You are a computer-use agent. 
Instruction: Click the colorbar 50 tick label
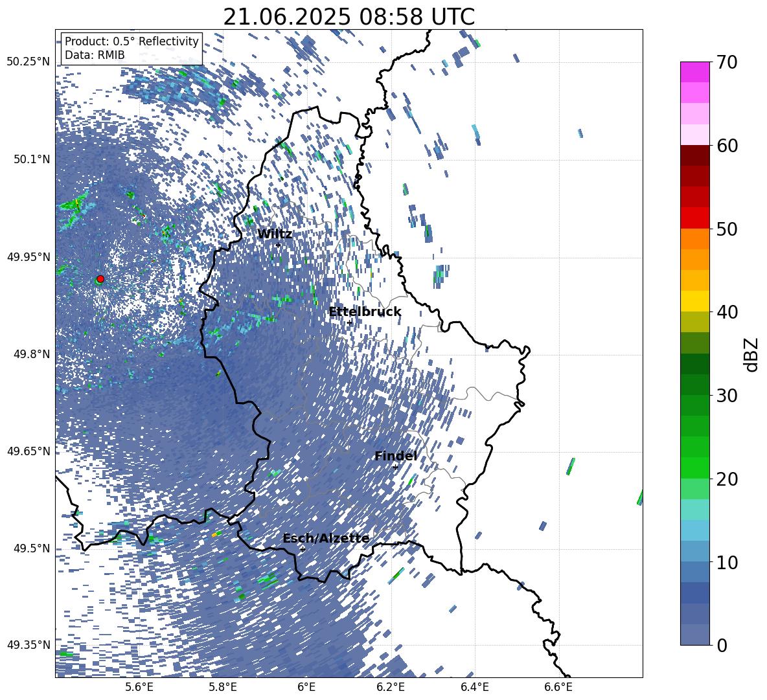[727, 229]
